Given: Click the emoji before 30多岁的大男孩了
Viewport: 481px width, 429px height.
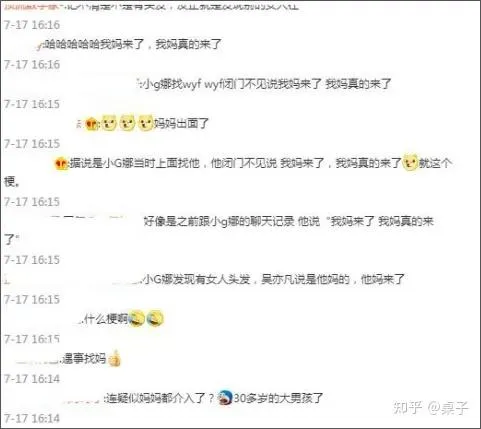Looking at the screenshot, I should point(225,398).
